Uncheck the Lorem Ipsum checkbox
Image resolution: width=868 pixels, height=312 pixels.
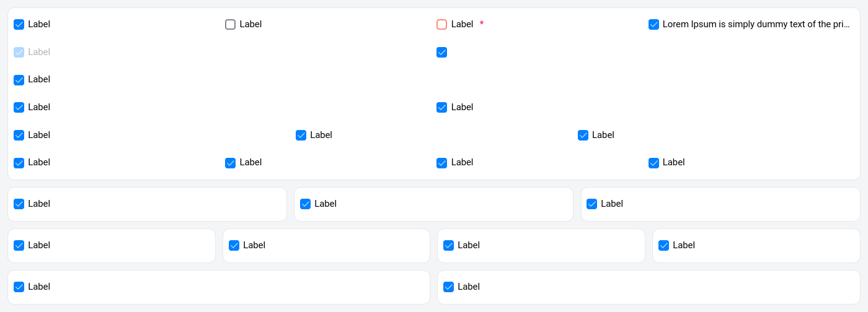pos(653,25)
